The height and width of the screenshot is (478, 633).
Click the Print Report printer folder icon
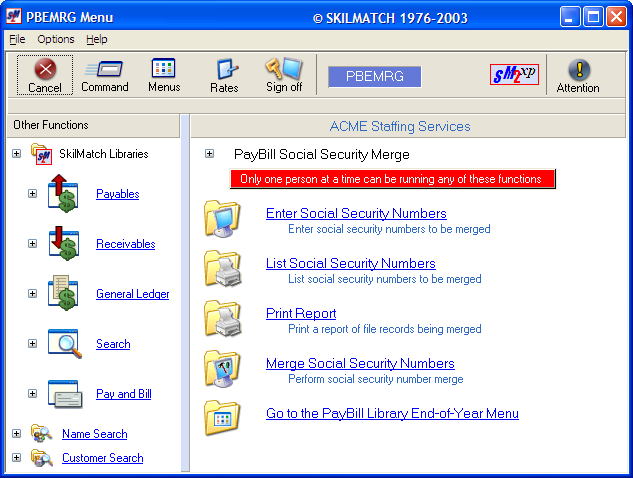point(223,319)
